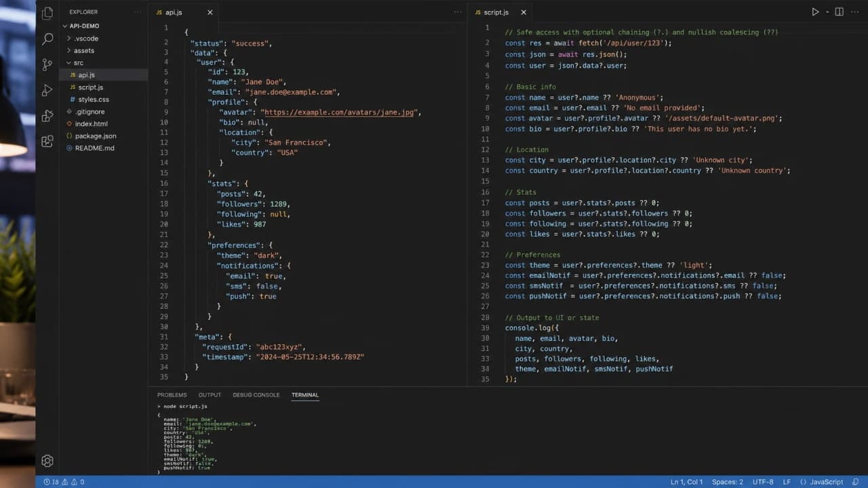
Task: Change line ending via LF indicator
Action: click(787, 482)
